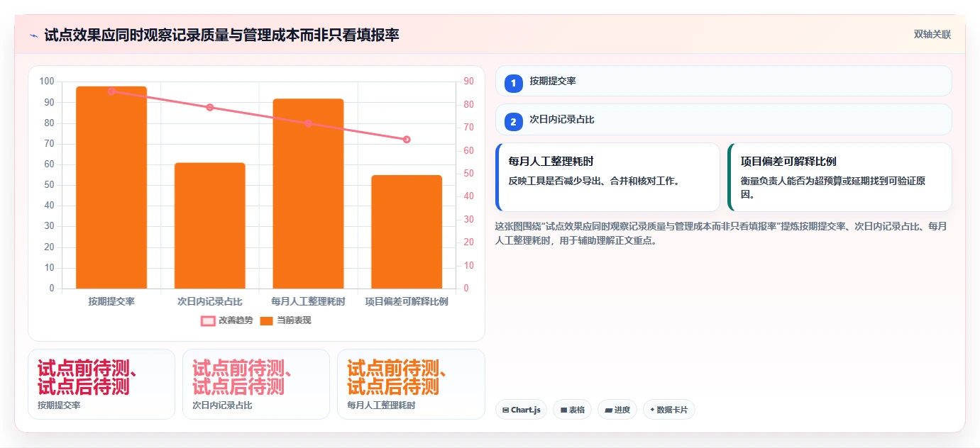The image size is (980, 448).
Task: Click left axis value 100
Action: point(47,82)
